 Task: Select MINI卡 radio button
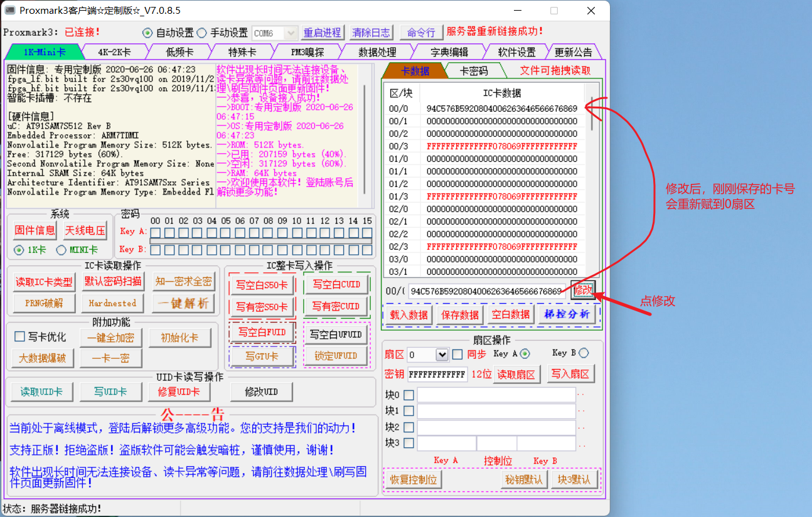pyautogui.click(x=61, y=250)
